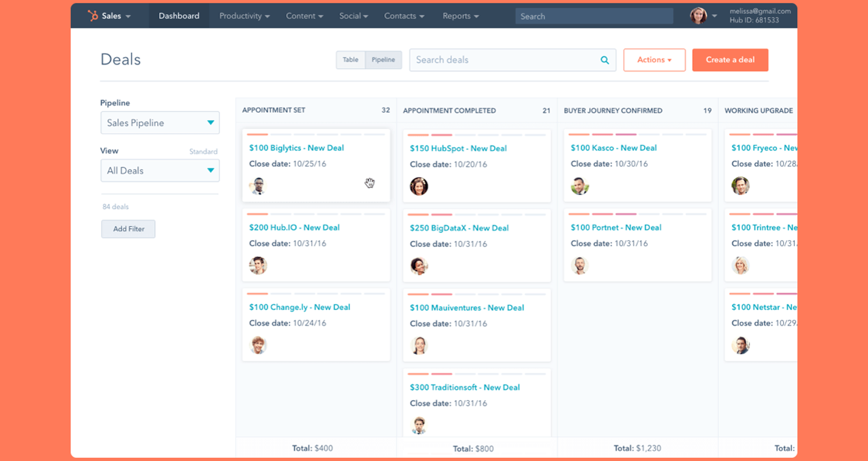The height and width of the screenshot is (461, 868).
Task: Click owner avatar on Biglytics deal card
Action: (x=258, y=186)
